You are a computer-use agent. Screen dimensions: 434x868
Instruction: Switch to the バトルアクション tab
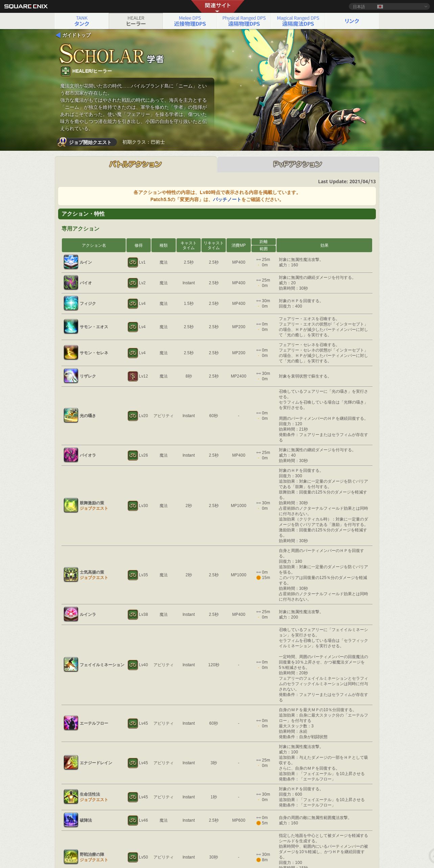tap(136, 164)
